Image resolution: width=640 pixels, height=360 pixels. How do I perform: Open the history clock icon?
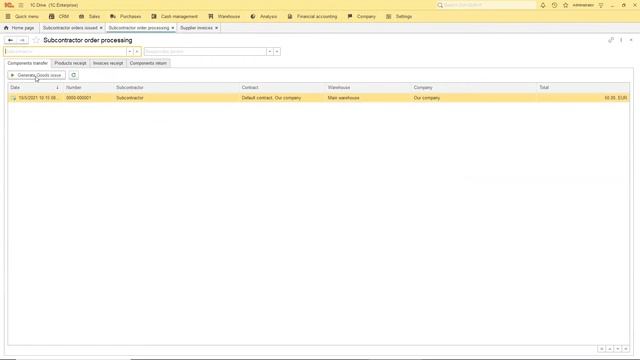tap(554, 5)
